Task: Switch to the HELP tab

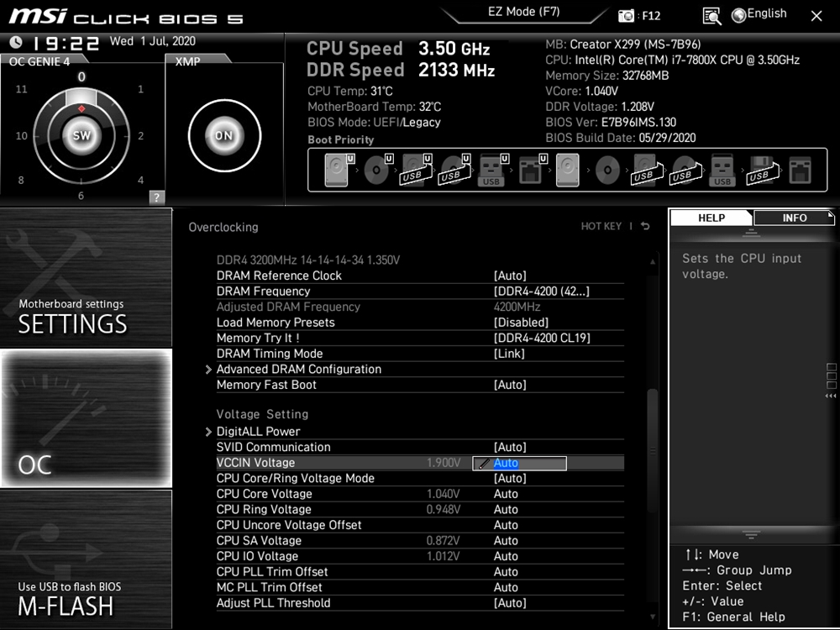Action: (711, 218)
